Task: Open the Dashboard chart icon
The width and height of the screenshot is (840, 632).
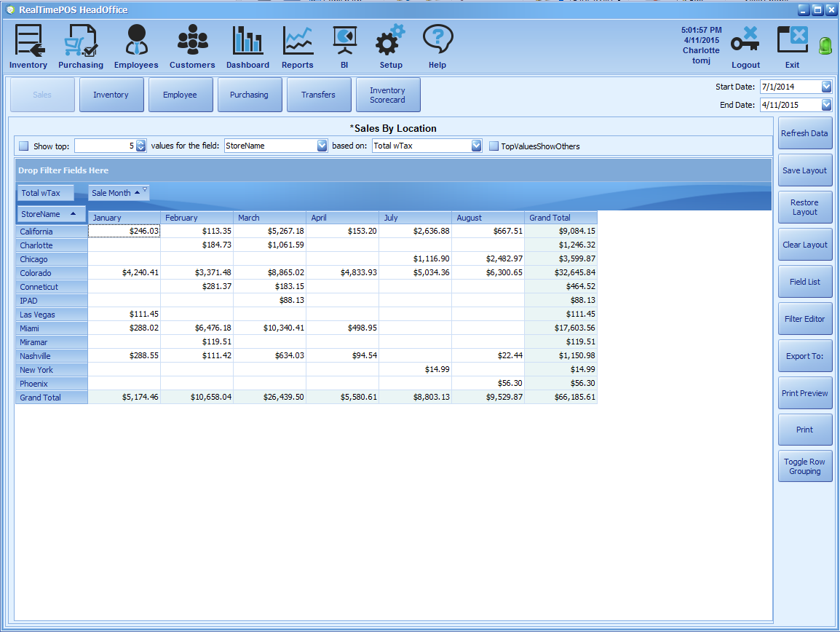Action: pos(247,42)
